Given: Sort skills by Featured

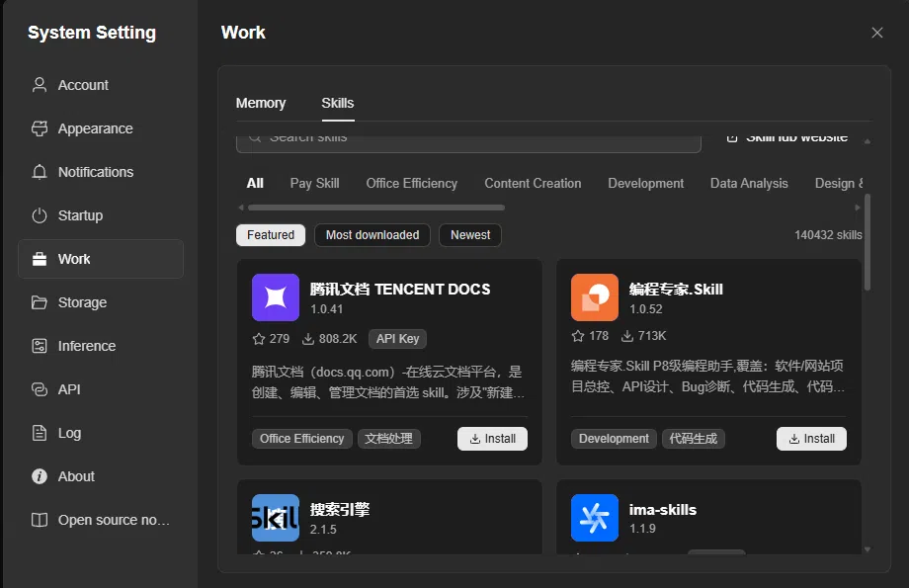Looking at the screenshot, I should tap(271, 235).
